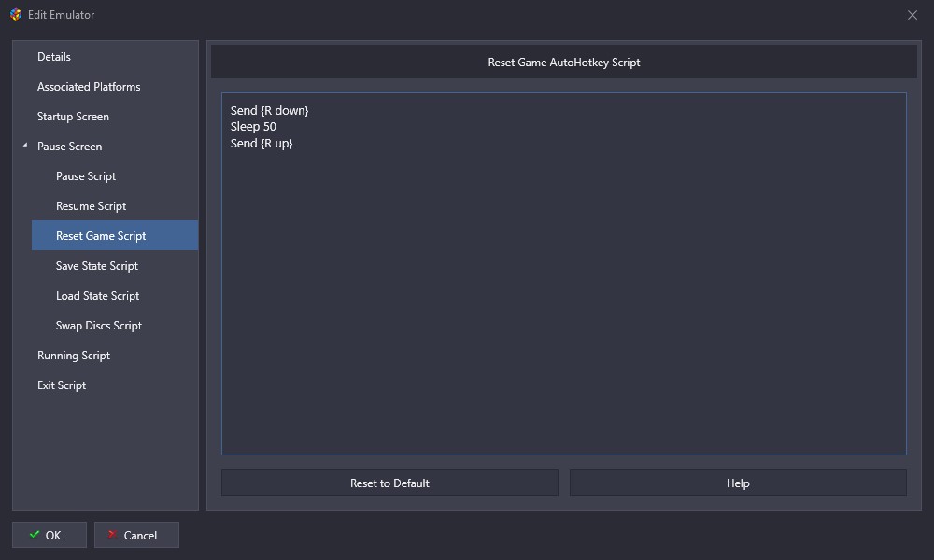The image size is (934, 560).
Task: Open the Load State Script page
Action: click(98, 295)
